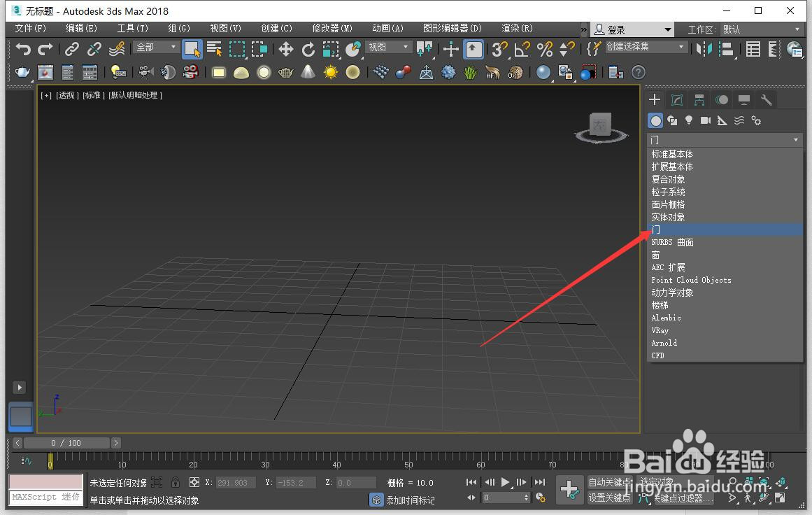
Task: Click the cone primitive icon
Action: coord(308,72)
